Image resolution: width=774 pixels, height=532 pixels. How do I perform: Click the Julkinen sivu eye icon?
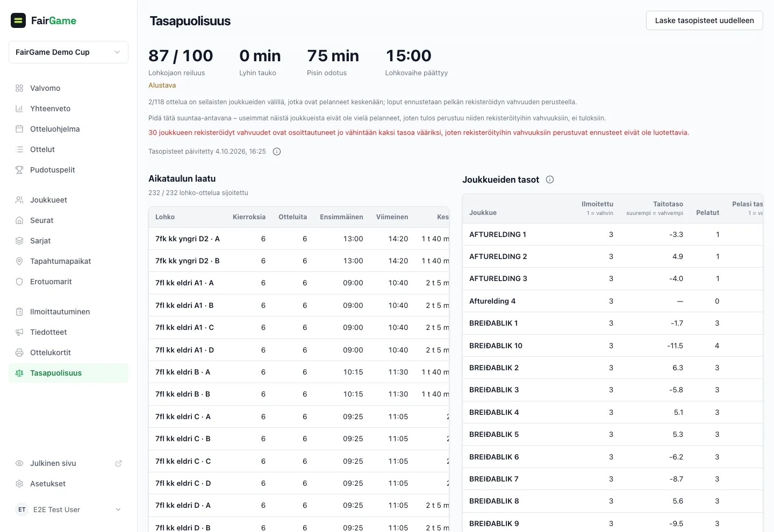pyautogui.click(x=19, y=463)
